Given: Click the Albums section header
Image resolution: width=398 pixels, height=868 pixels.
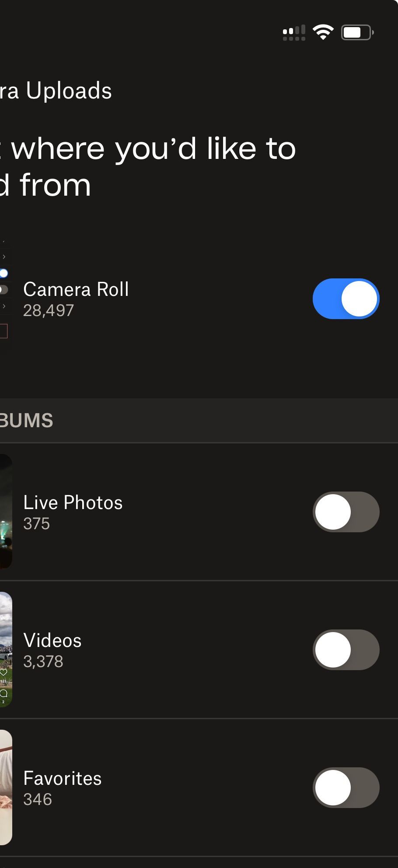Looking at the screenshot, I should pyautogui.click(x=26, y=420).
